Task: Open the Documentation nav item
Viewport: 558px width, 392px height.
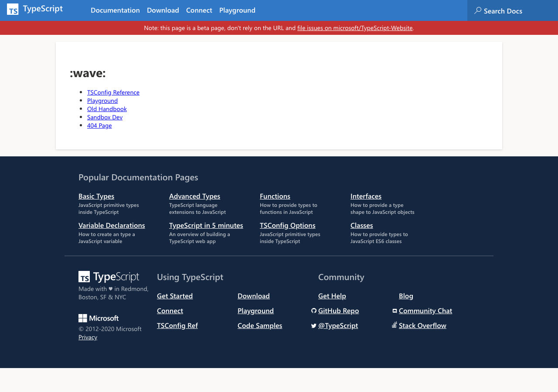Action: [115, 10]
